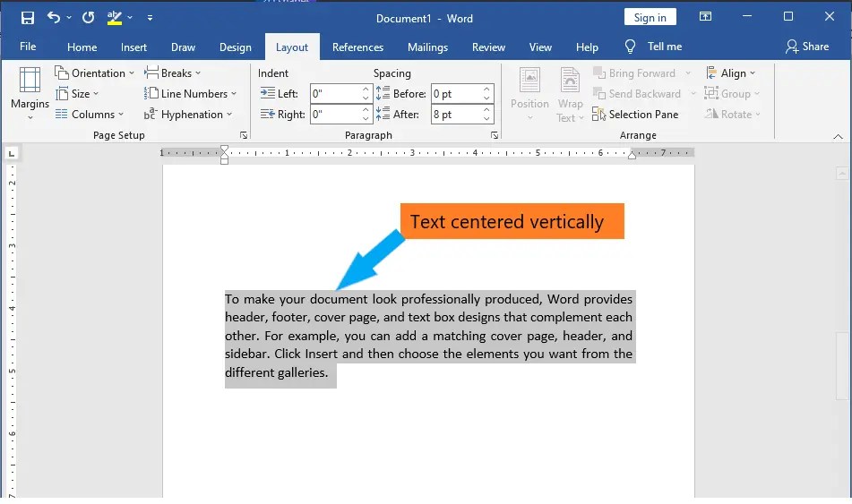Click the Position button
Viewport: 852px width, 504px height.
[x=529, y=93]
